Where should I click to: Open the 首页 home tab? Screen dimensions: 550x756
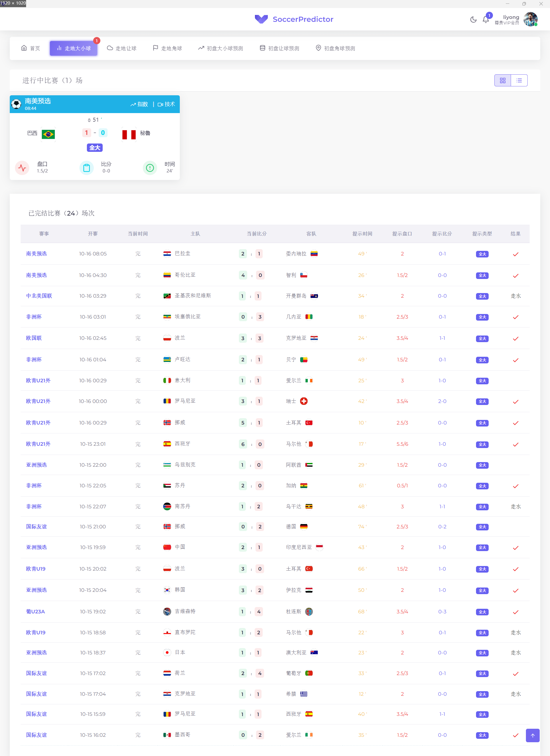[31, 48]
